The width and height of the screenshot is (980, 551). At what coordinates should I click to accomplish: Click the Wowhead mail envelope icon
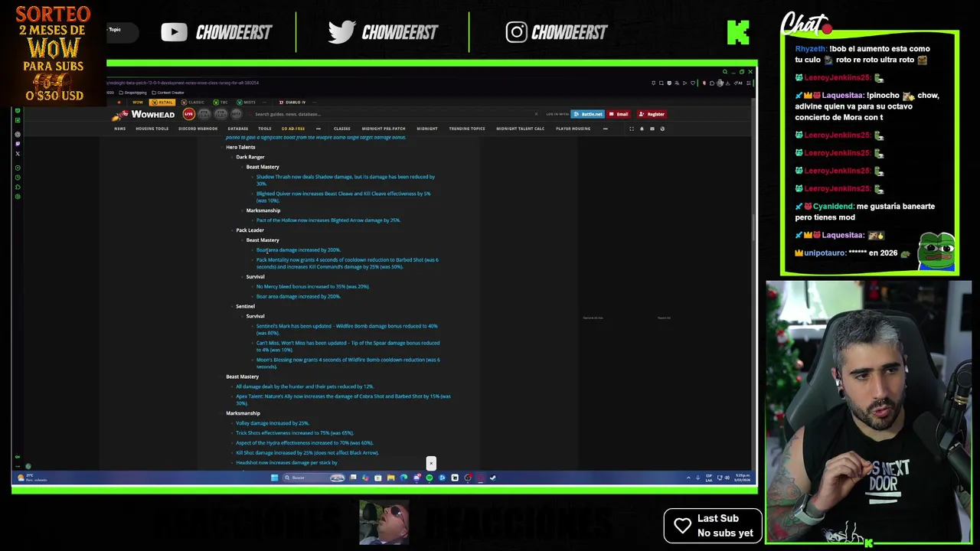(652, 129)
